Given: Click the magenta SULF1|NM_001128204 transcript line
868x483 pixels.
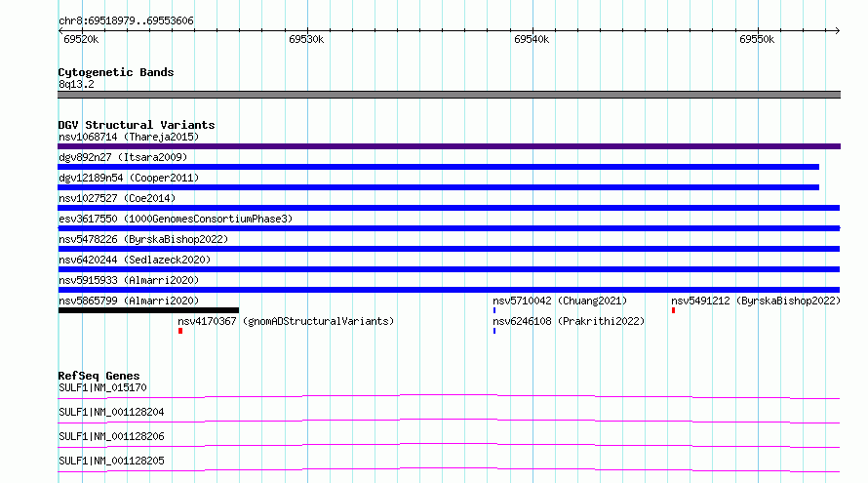Looking at the screenshot, I should (x=449, y=421).
